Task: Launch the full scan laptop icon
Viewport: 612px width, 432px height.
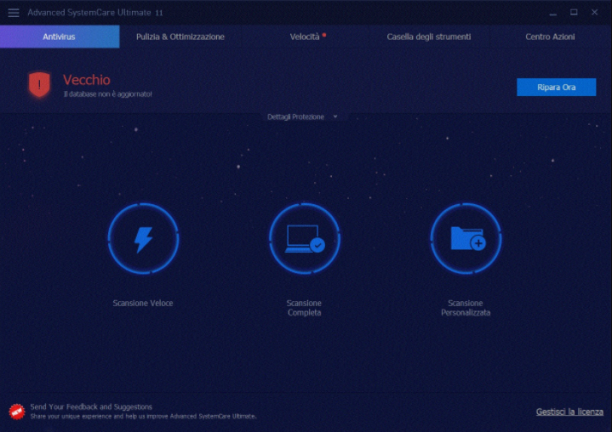Action: pos(304,238)
